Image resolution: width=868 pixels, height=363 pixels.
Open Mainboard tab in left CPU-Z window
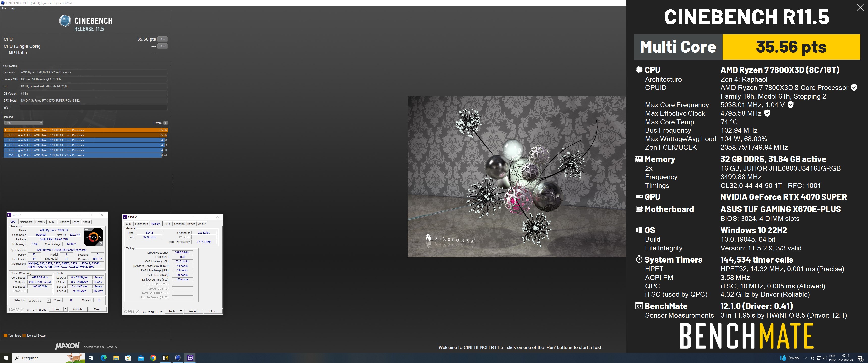[x=26, y=222]
